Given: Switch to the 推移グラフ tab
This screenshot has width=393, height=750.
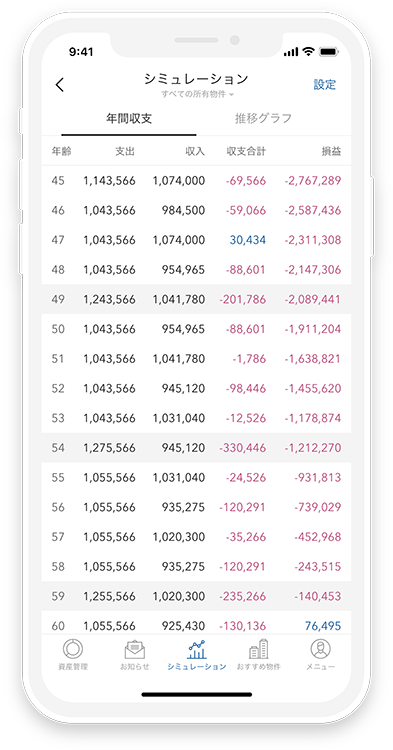Looking at the screenshot, I should click(263, 119).
